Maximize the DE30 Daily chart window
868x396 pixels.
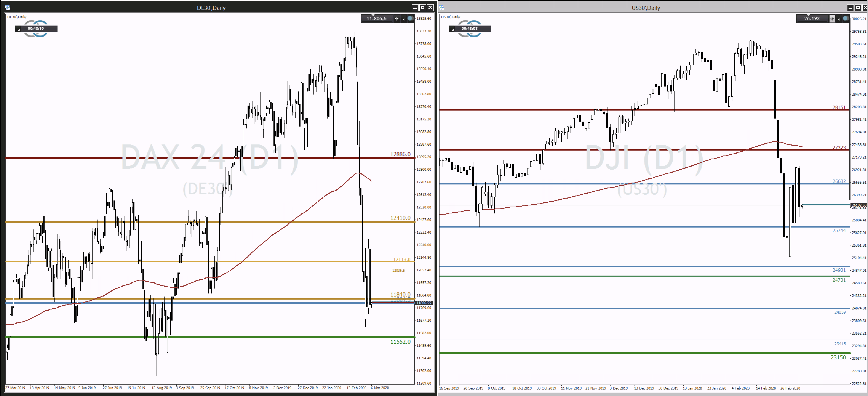[423, 7]
